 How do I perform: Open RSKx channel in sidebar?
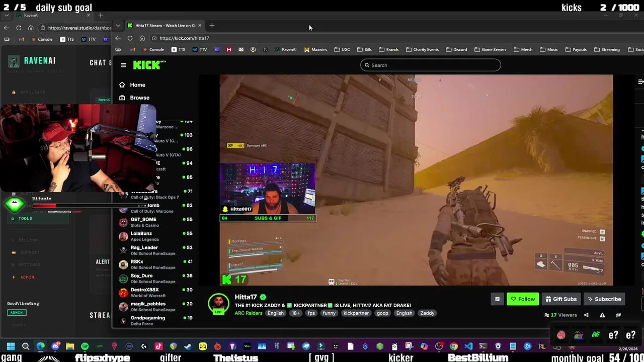coord(155,264)
